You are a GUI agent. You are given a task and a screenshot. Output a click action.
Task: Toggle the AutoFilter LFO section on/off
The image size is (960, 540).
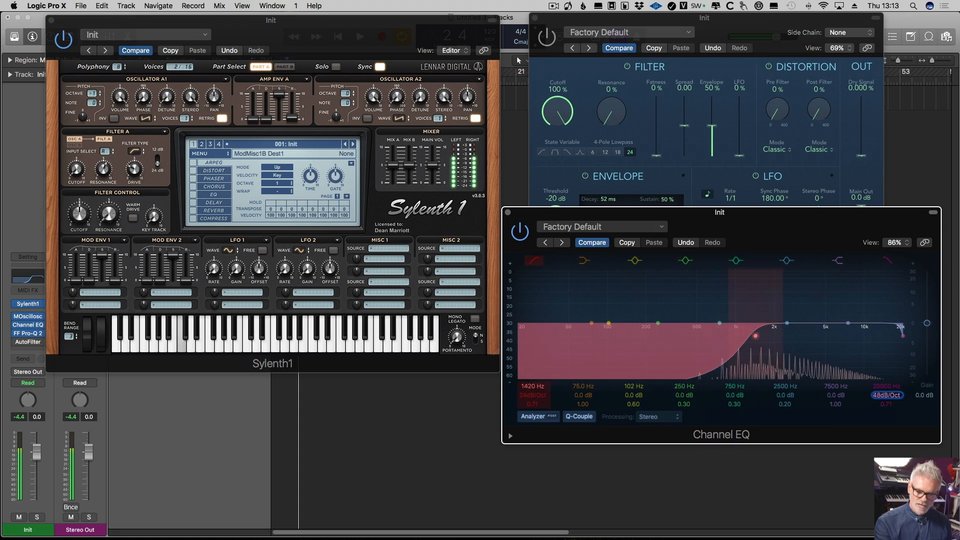[755, 176]
